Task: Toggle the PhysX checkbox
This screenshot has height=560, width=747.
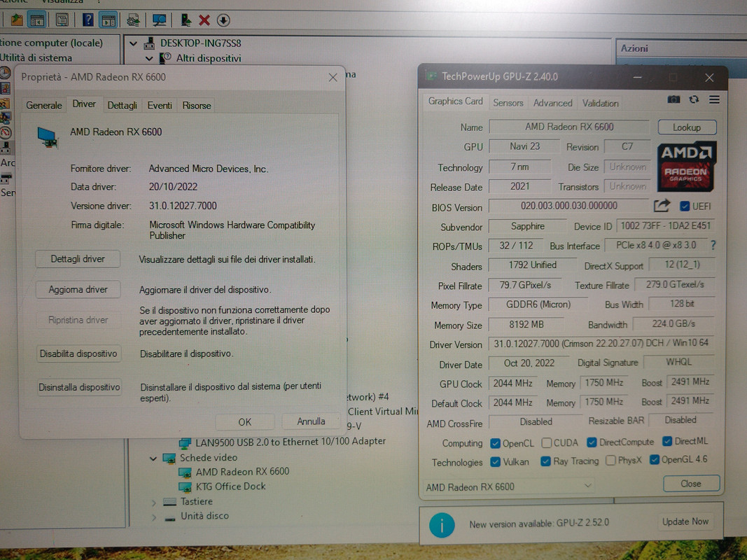Action: [x=610, y=461]
